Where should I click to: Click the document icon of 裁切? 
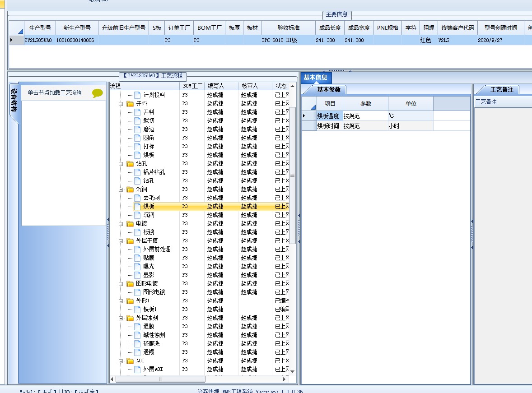pyautogui.click(x=137, y=121)
